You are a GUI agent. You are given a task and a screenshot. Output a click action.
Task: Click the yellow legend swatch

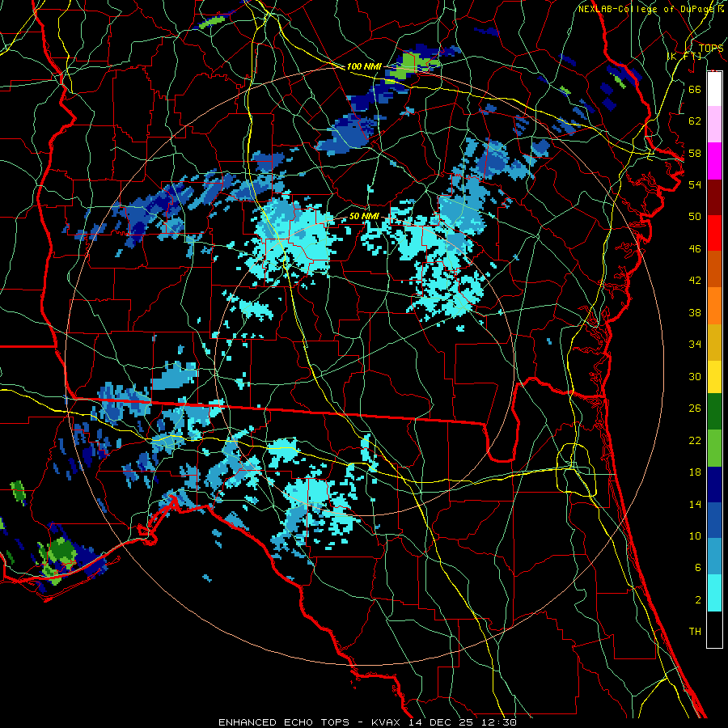click(x=714, y=376)
